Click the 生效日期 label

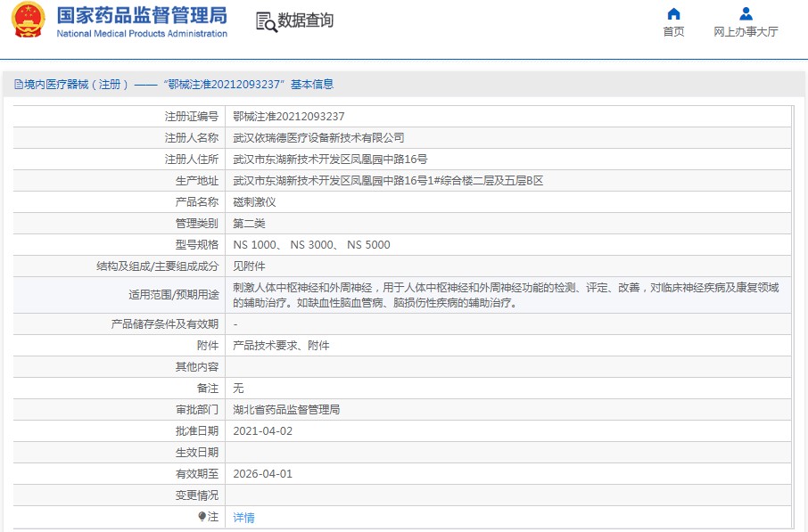point(197,452)
